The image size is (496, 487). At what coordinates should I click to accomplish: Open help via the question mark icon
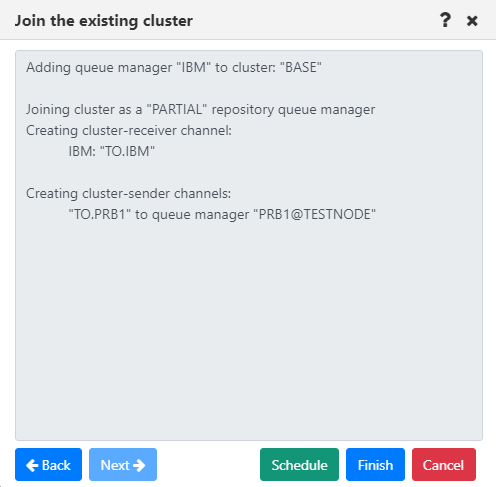445,20
